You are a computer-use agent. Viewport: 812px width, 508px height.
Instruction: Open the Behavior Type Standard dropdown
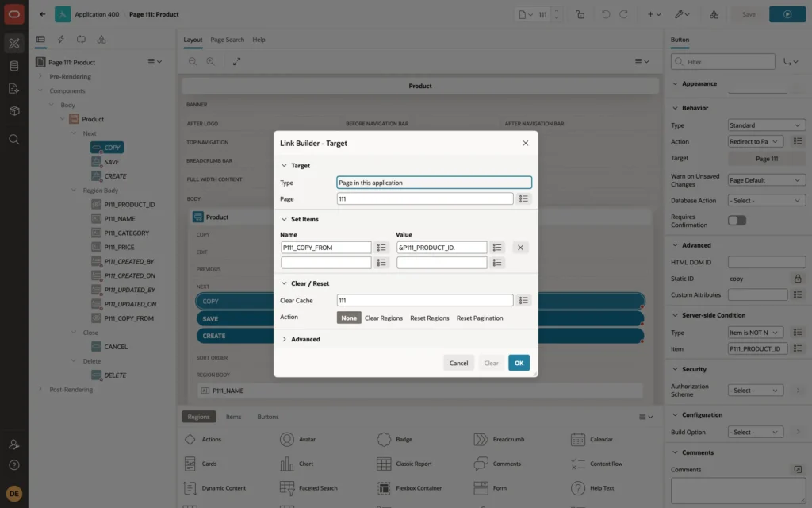pyautogui.click(x=767, y=125)
